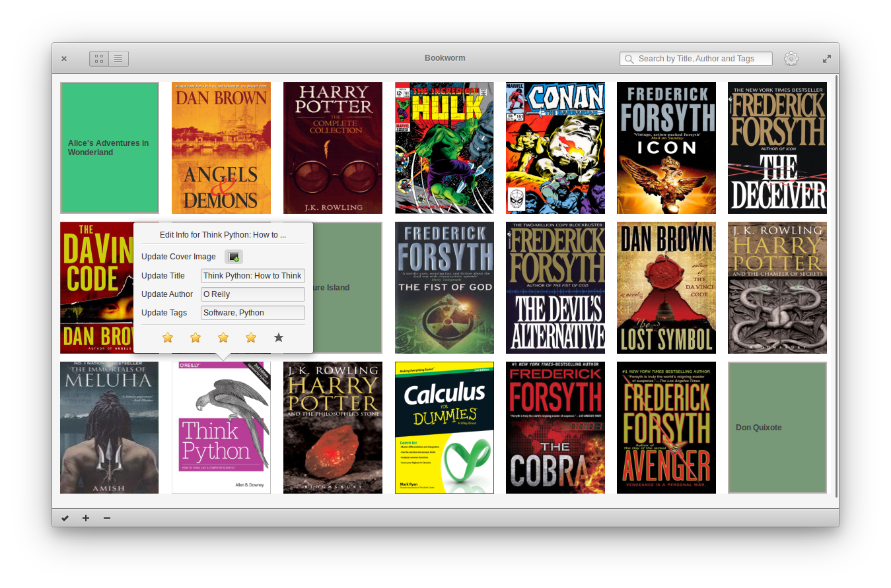Enter fullscreen with the expand icon

point(826,58)
